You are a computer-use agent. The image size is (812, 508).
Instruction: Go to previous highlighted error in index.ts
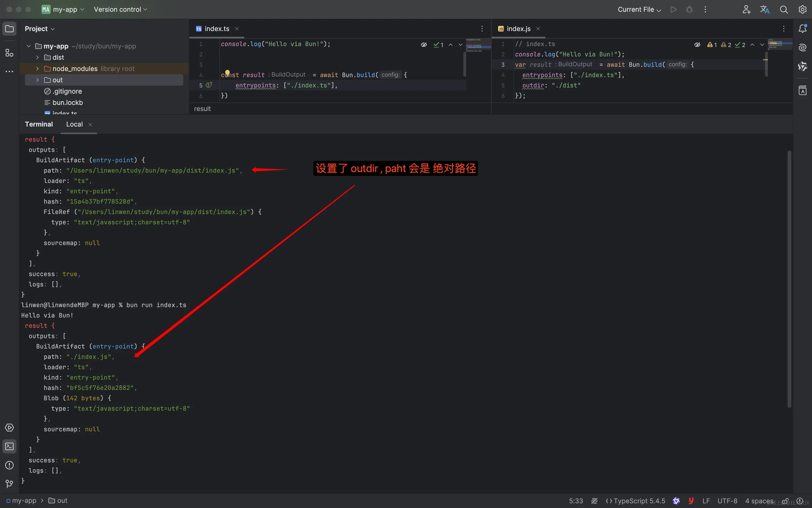(x=451, y=45)
